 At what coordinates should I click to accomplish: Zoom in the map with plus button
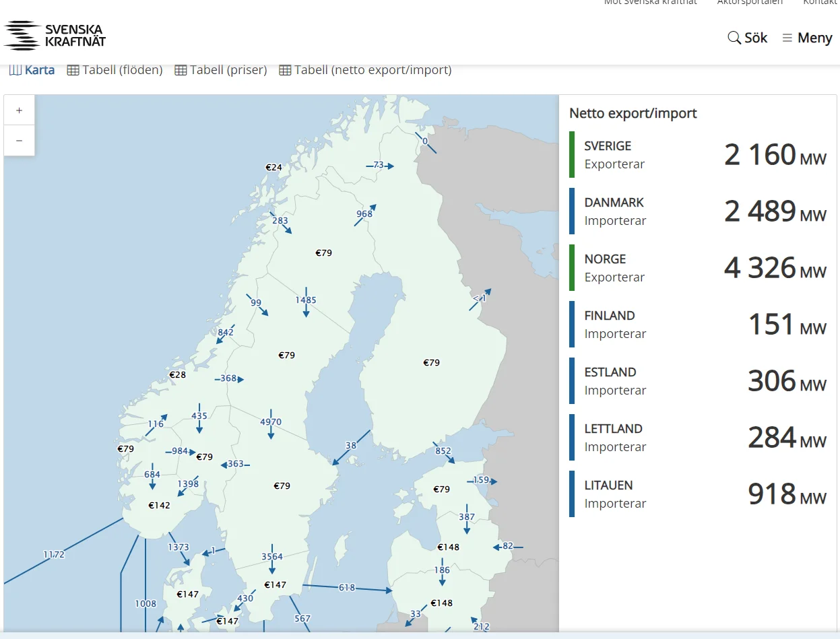[x=19, y=110]
